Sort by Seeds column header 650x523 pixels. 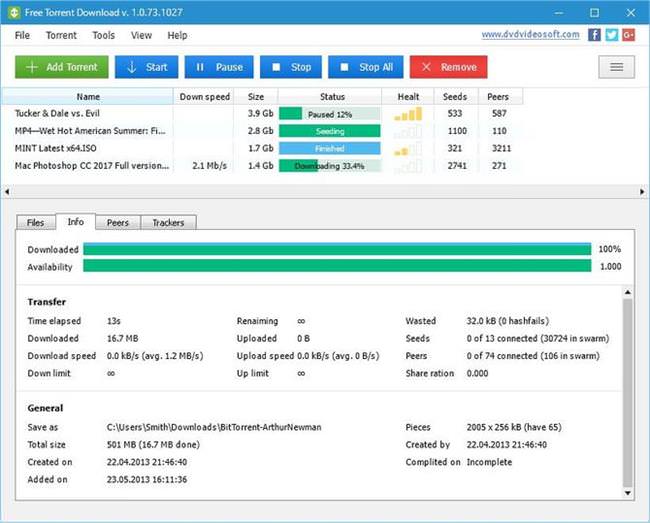[x=455, y=97]
